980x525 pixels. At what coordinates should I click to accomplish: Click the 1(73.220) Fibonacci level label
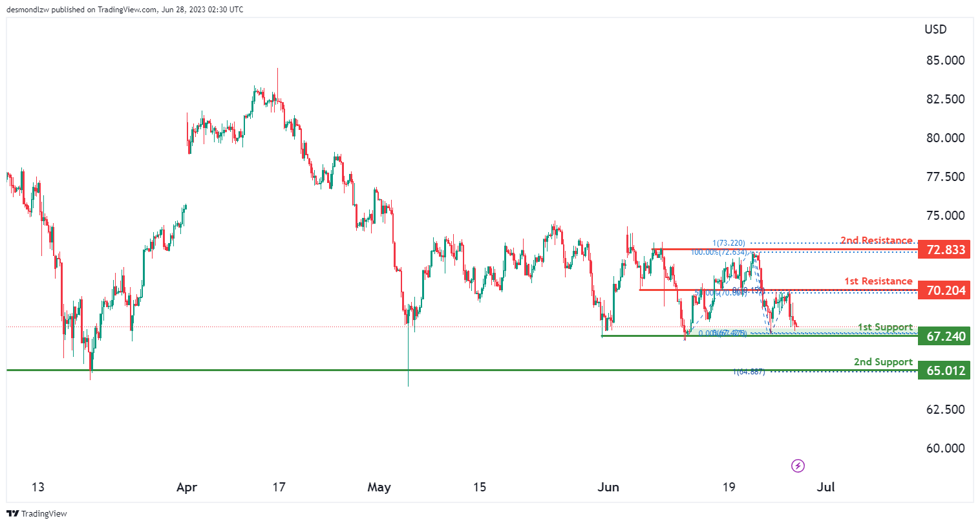click(x=729, y=243)
